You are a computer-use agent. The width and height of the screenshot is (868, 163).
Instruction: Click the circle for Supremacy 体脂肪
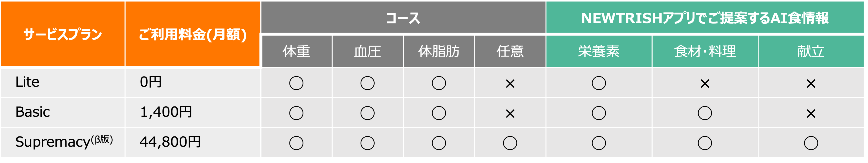(x=439, y=143)
